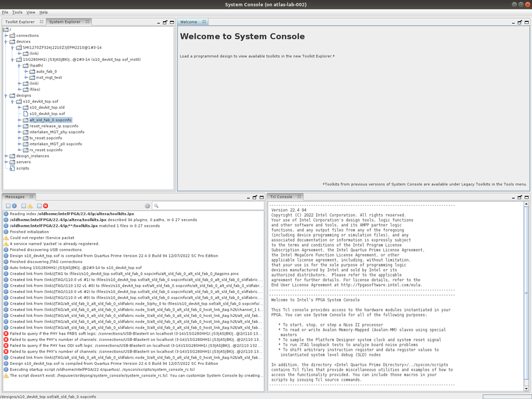Close the Messages tab via its X
The image size is (532, 399).
[x=31, y=197]
